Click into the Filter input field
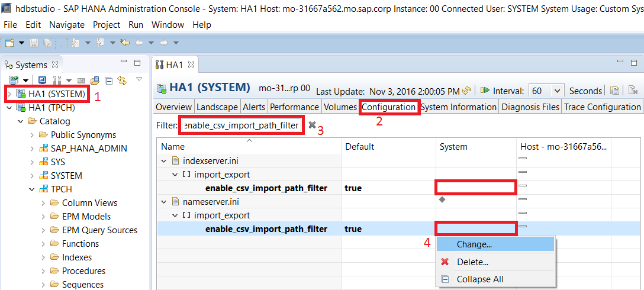 pos(241,125)
